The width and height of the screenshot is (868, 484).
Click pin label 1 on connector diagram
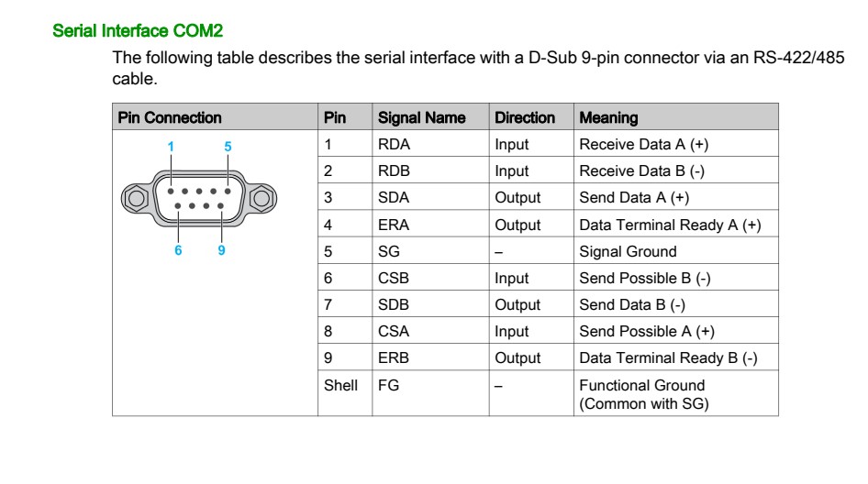click(x=171, y=147)
